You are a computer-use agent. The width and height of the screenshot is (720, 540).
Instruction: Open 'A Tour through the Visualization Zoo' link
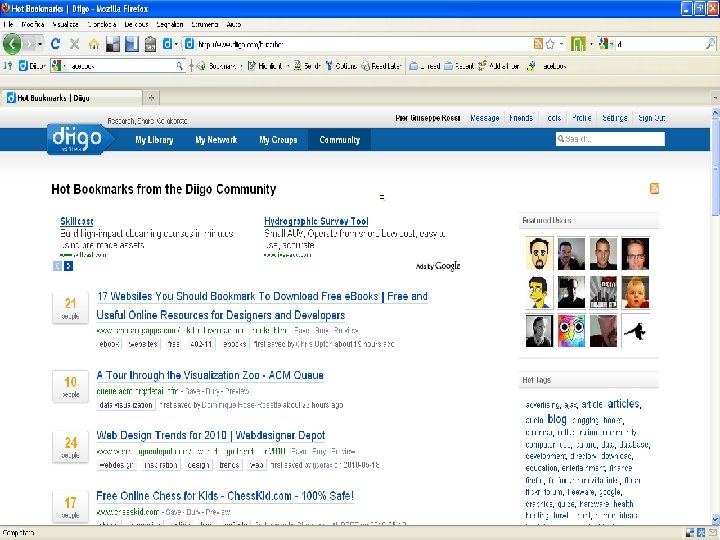point(210,375)
